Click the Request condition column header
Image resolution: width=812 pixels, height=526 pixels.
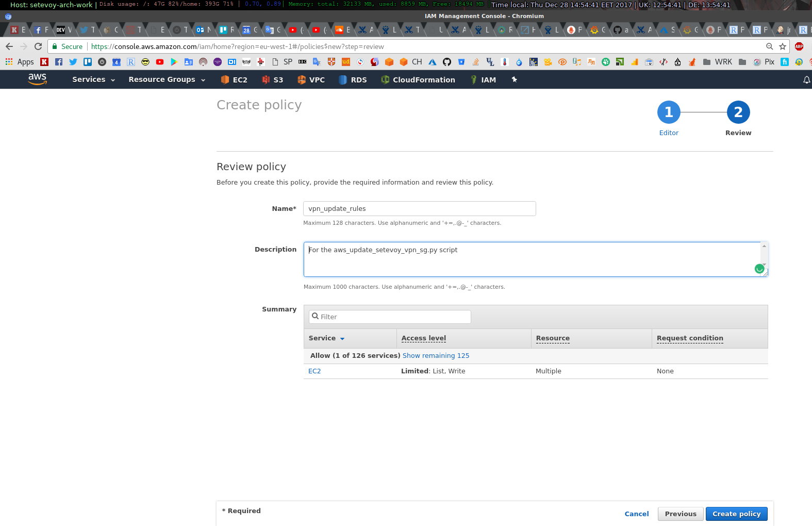click(690, 338)
